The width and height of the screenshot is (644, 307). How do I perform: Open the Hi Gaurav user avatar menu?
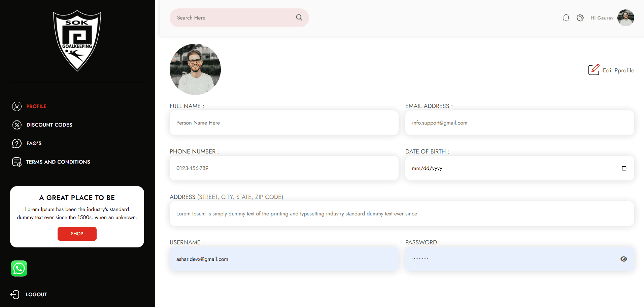625,18
